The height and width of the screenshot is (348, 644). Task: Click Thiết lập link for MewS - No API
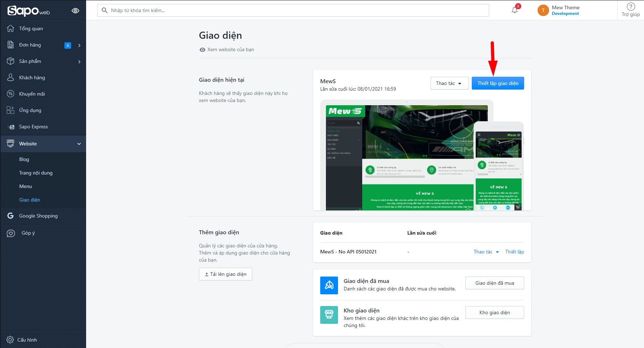pyautogui.click(x=514, y=252)
